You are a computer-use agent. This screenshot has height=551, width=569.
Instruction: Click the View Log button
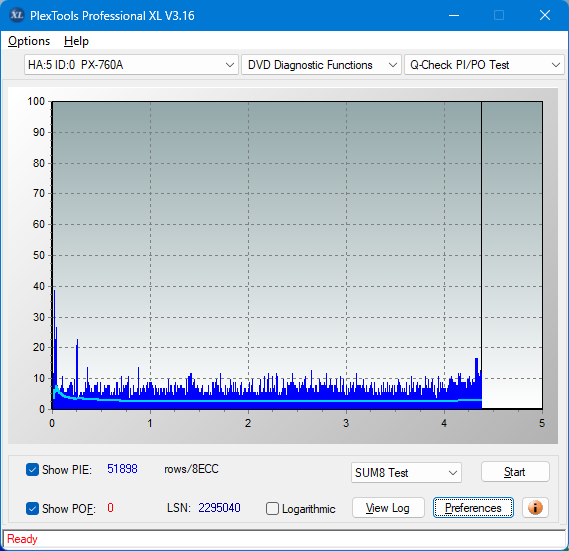(x=388, y=507)
